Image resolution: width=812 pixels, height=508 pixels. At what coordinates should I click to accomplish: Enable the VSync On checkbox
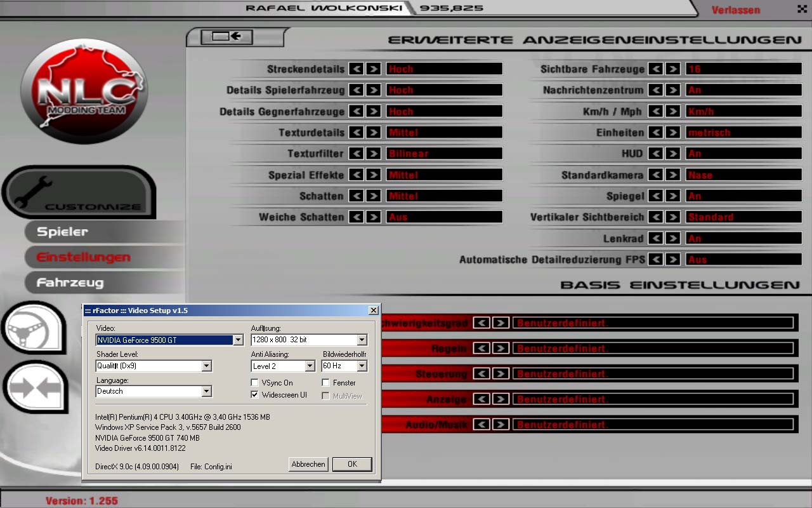(x=255, y=383)
